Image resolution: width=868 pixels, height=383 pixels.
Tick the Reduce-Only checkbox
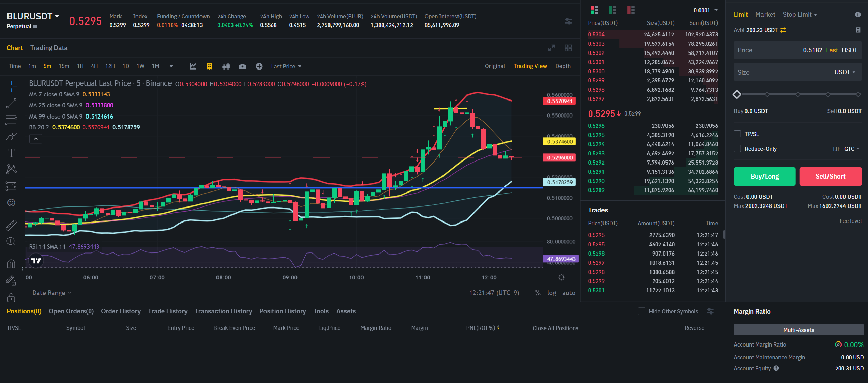[737, 149]
